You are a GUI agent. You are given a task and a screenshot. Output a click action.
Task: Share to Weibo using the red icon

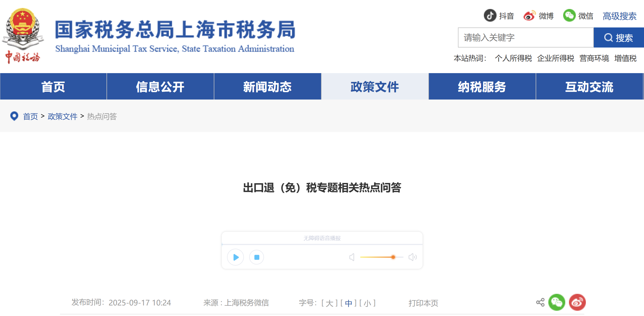[577, 302]
